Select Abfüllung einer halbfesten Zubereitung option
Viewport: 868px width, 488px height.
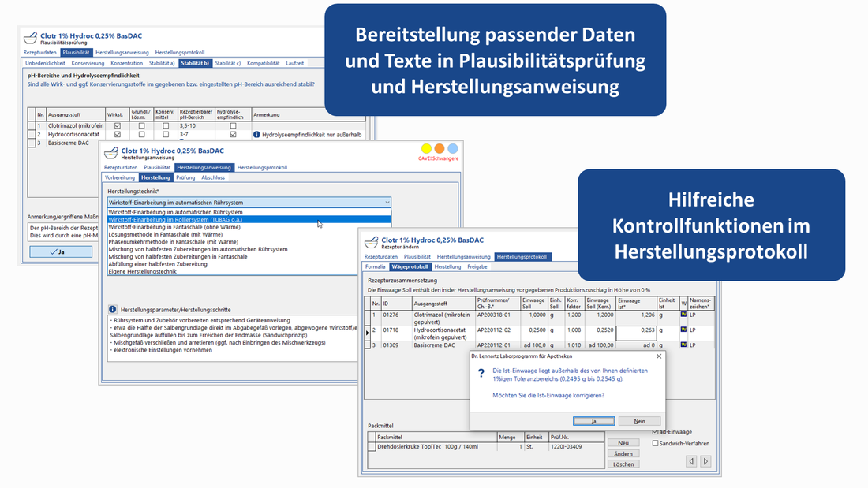(x=249, y=264)
